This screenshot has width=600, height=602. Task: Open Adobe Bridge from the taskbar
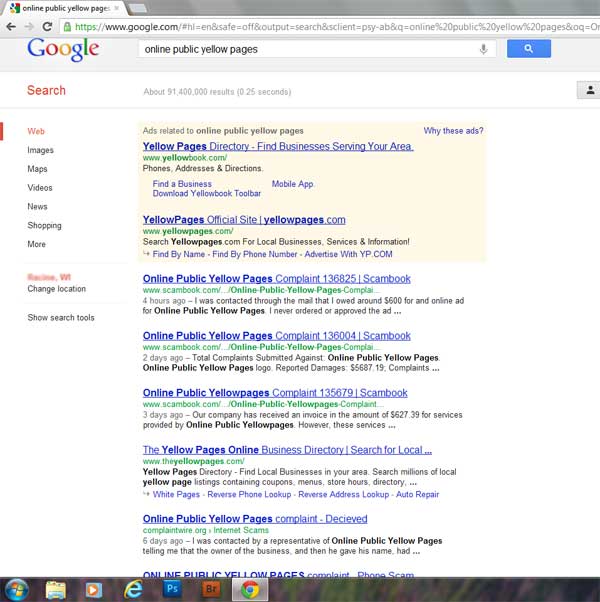pyautogui.click(x=211, y=589)
